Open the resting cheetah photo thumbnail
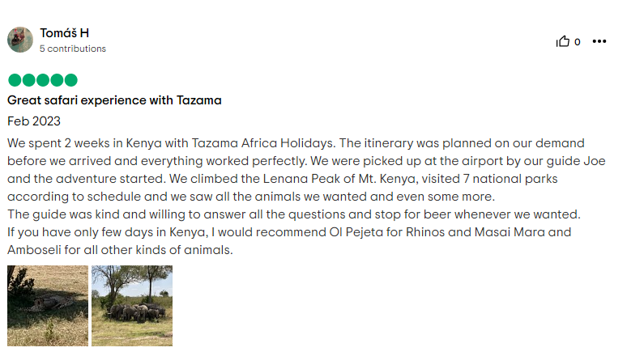The height and width of the screenshot is (356, 644). [x=48, y=306]
